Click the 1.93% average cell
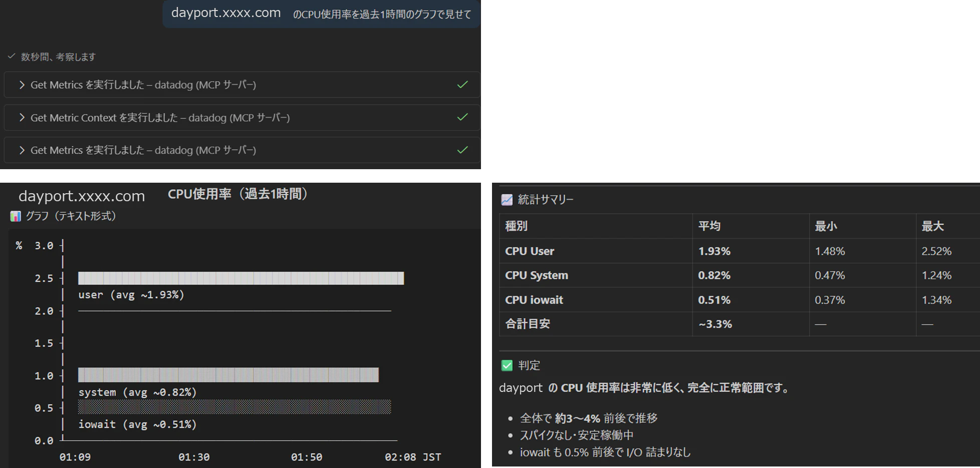The height and width of the screenshot is (468, 980). tap(714, 251)
